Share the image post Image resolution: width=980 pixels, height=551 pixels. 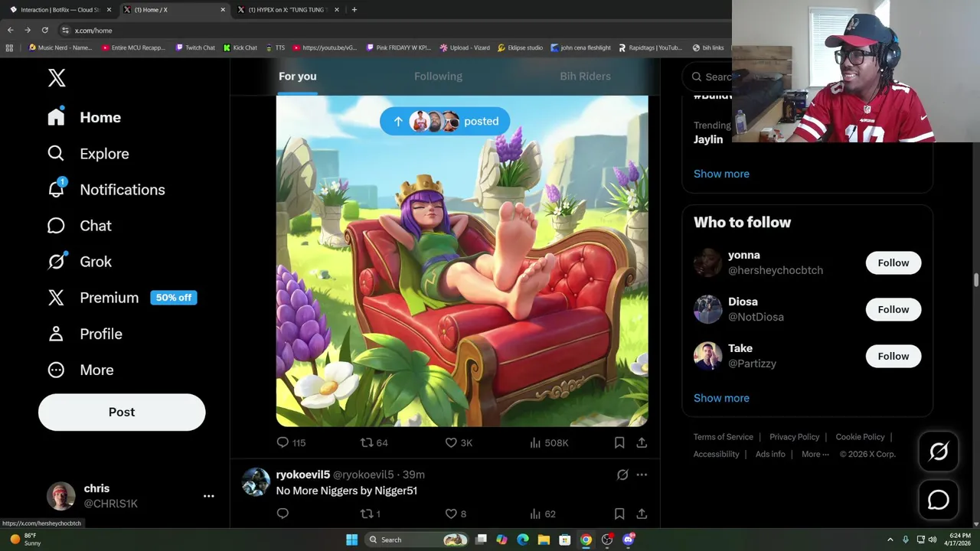(x=642, y=442)
